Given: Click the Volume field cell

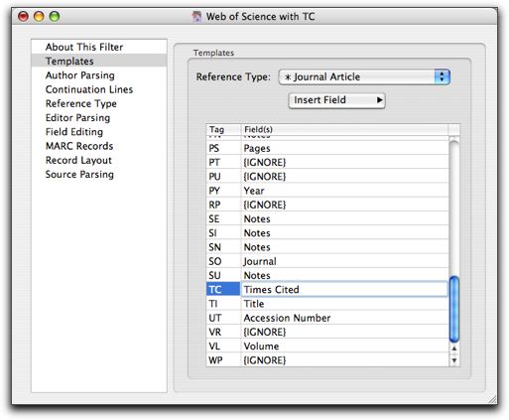Looking at the screenshot, I should [x=344, y=347].
